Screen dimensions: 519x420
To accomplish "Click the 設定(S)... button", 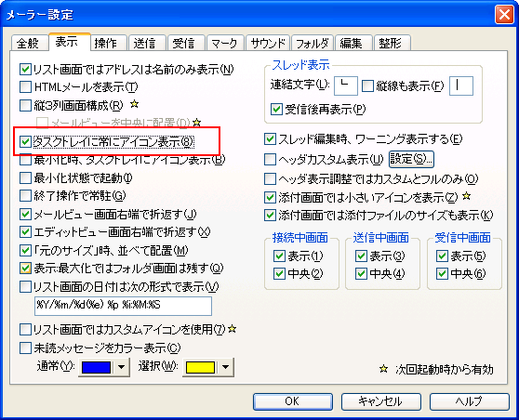I will 411,160.
